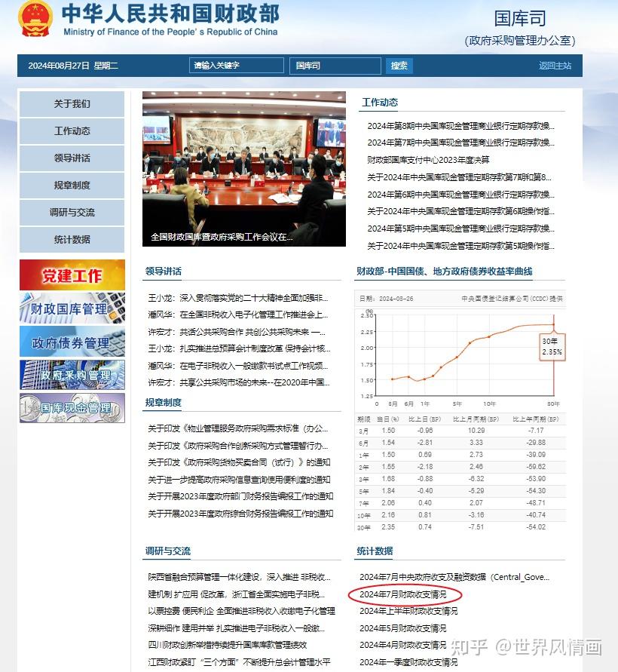Select the 调研与交流 sidebar item
618x672 pixels.
point(72,213)
